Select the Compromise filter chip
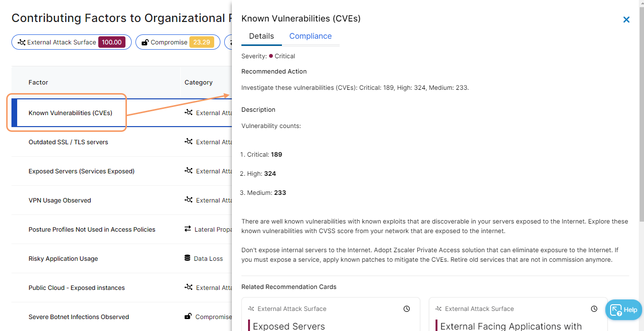 click(x=177, y=42)
